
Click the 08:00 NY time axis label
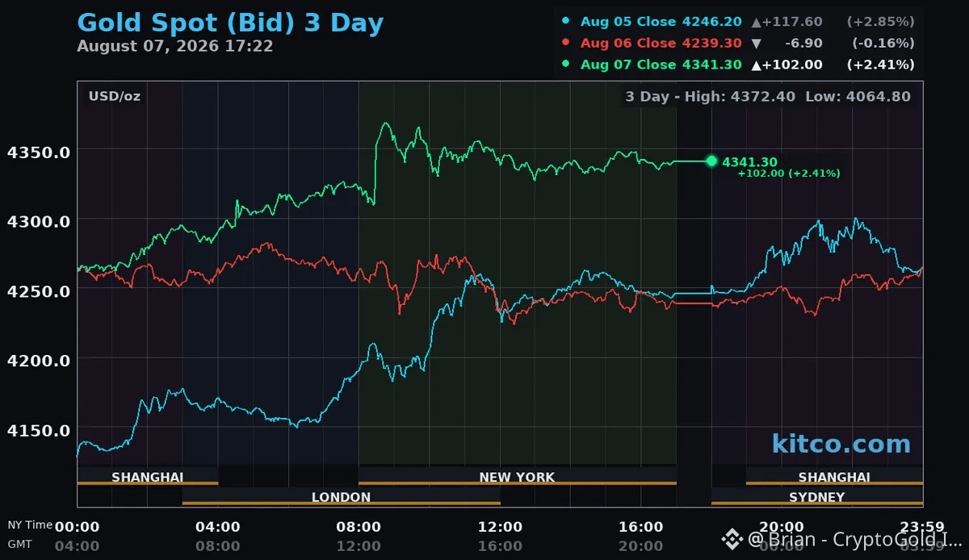[x=359, y=527]
